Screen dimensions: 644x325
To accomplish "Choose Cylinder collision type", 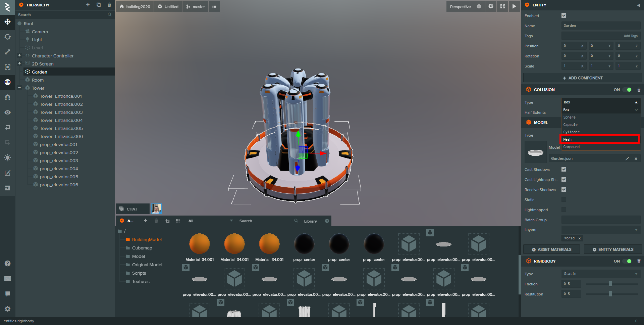I will pos(601,132).
